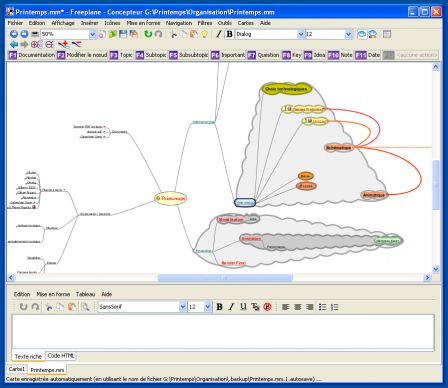Apply the F6 Important style
This screenshot has width=448, height=388.
click(x=228, y=55)
